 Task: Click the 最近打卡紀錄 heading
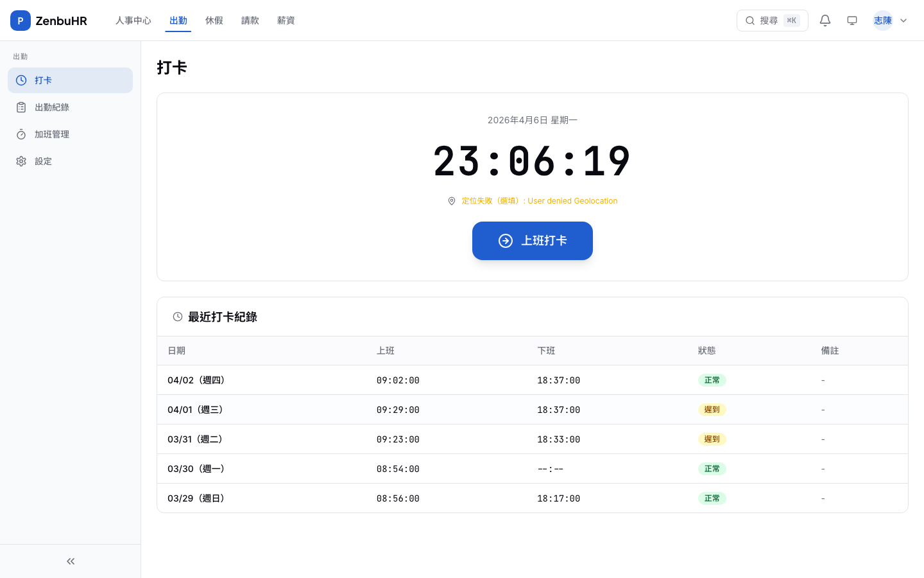pos(223,317)
